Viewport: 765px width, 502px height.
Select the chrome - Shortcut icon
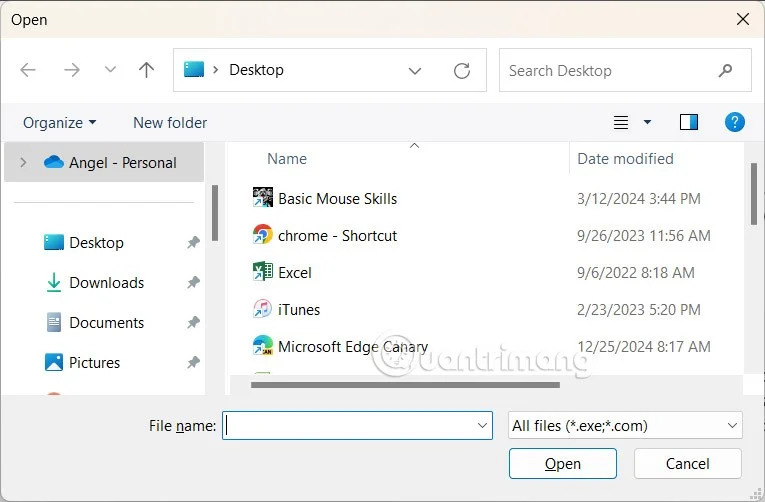[262, 235]
